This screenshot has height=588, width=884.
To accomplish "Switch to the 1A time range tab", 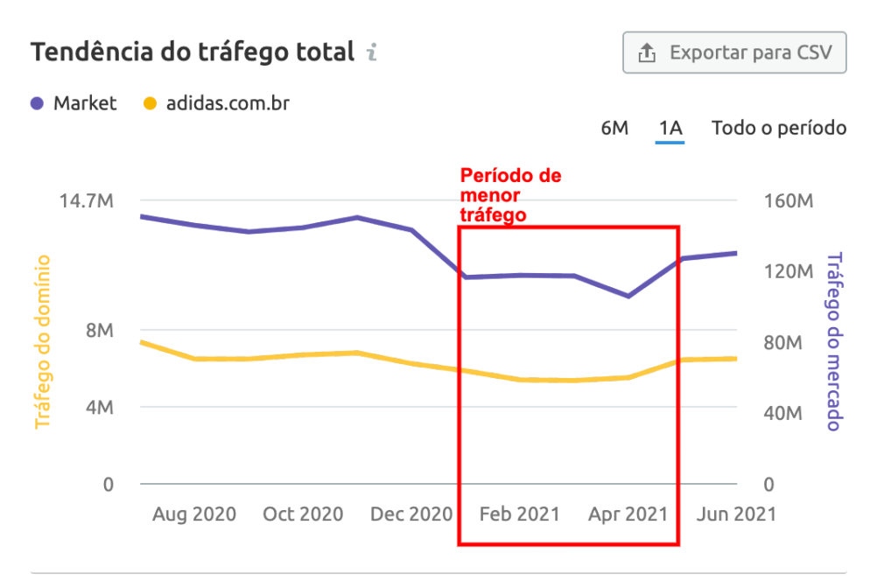I will (670, 128).
